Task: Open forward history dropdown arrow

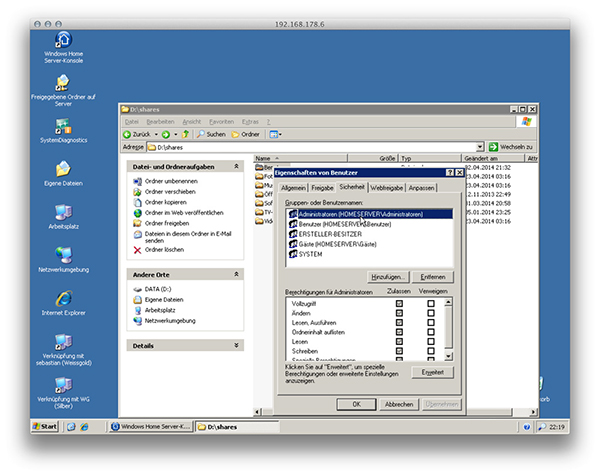Action: [x=176, y=134]
